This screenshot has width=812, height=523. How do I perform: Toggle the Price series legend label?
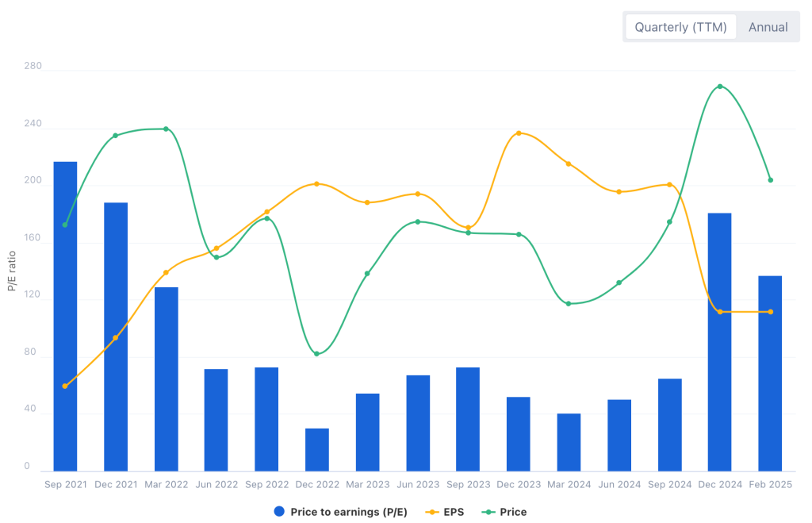[513, 512]
